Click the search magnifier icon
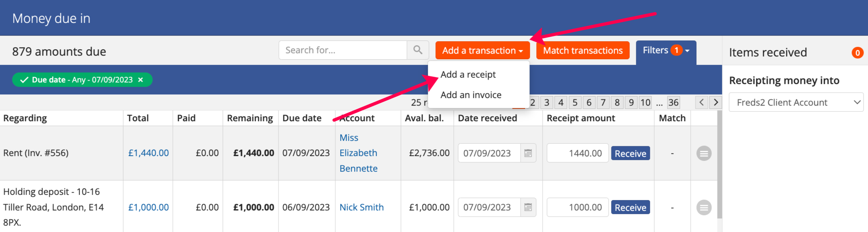This screenshot has height=232, width=868. (x=418, y=50)
